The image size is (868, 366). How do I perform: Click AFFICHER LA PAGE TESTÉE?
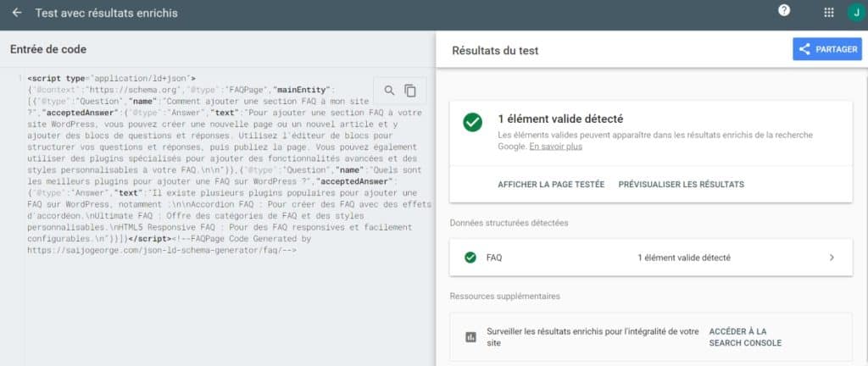551,185
